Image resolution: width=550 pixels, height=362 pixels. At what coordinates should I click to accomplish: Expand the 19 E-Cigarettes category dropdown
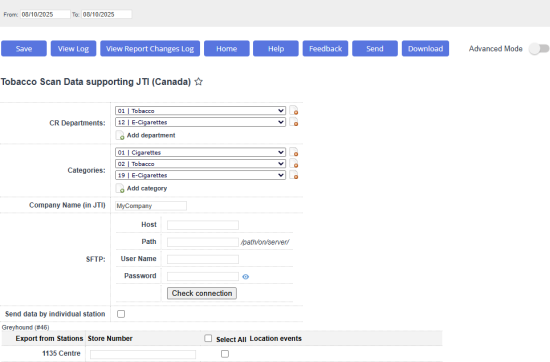[200, 175]
